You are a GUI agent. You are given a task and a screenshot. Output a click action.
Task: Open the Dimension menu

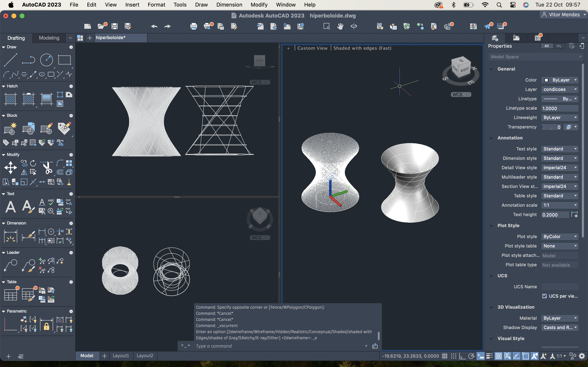pyautogui.click(x=229, y=5)
